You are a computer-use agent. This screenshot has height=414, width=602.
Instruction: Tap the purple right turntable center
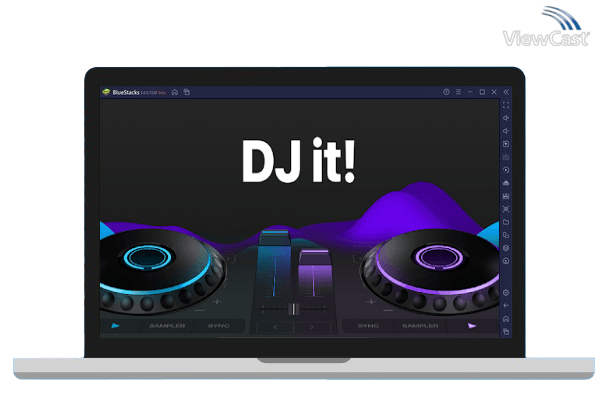coord(438,257)
